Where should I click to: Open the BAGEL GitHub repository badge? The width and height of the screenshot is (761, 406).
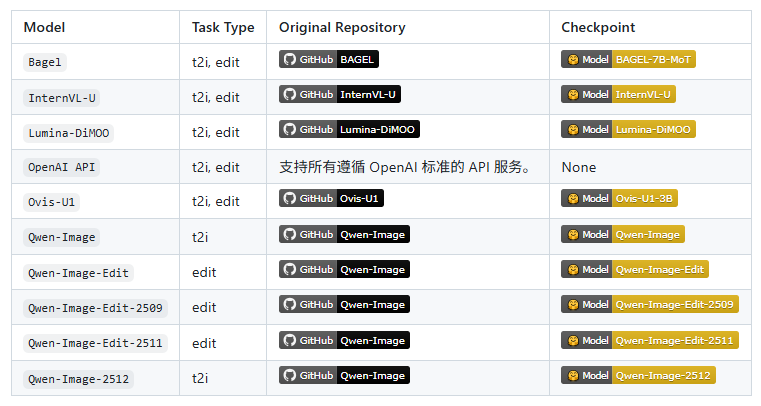coord(329,59)
